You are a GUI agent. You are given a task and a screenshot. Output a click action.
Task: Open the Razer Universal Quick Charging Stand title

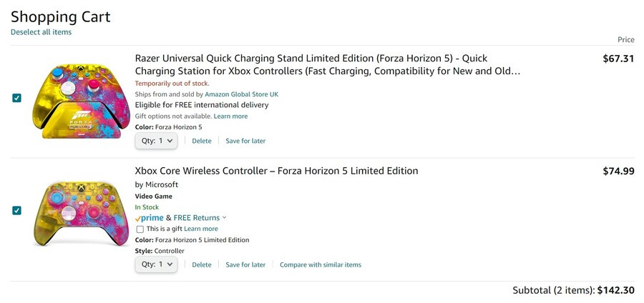pos(328,65)
